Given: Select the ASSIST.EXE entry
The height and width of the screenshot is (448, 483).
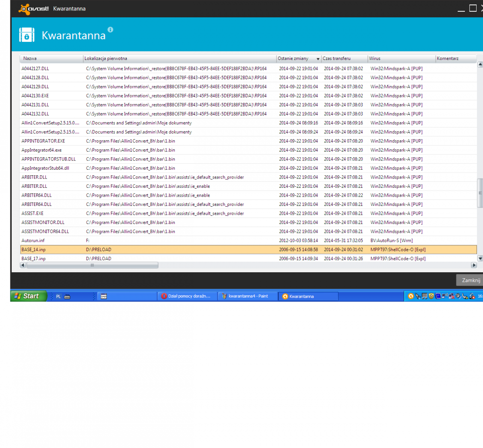Looking at the screenshot, I should (248, 214).
